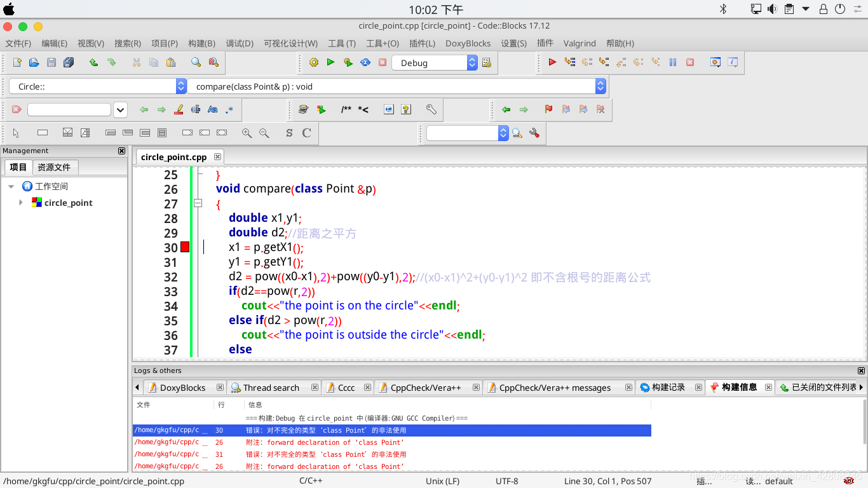Show previous log tabs left arrow

tap(137, 387)
